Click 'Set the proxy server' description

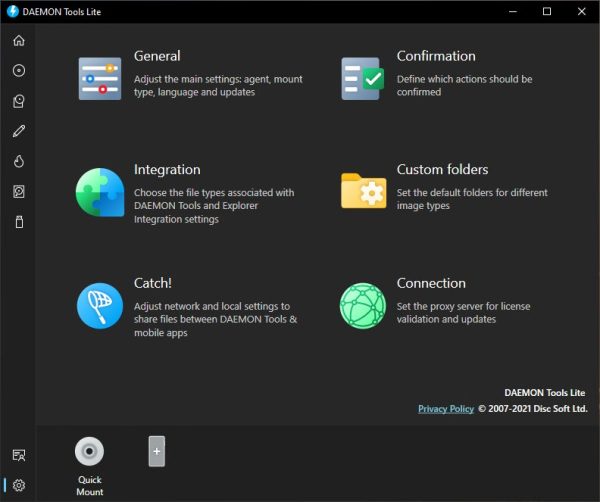tap(463, 313)
